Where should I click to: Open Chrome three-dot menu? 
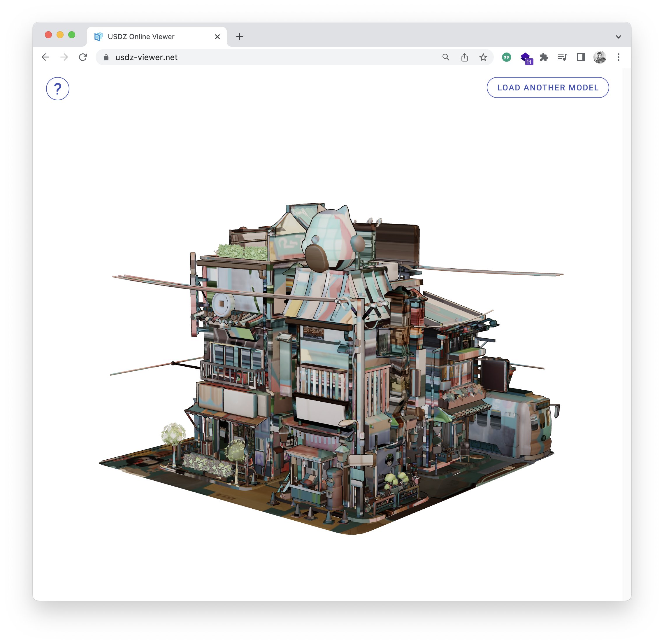click(618, 57)
